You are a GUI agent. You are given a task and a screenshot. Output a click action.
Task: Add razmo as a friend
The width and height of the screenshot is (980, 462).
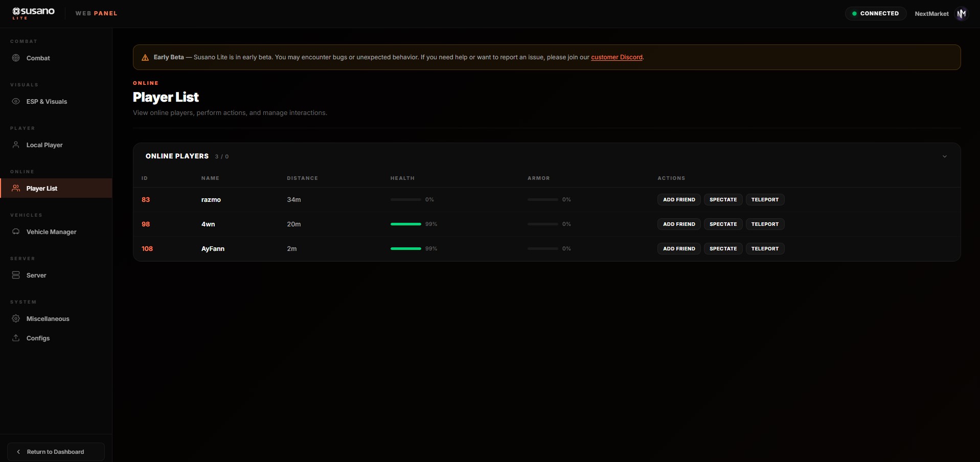[679, 199]
